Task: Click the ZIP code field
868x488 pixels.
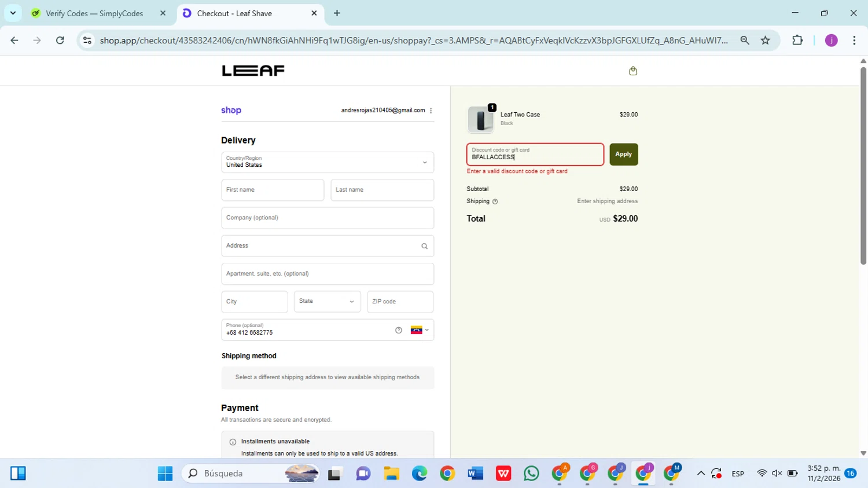Action: [x=400, y=302]
